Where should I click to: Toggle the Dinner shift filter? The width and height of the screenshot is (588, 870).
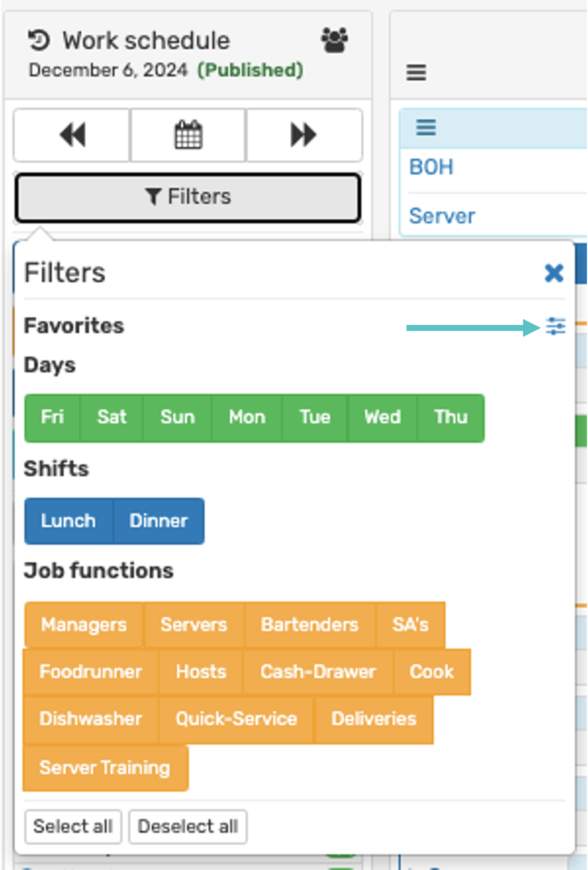(x=159, y=521)
